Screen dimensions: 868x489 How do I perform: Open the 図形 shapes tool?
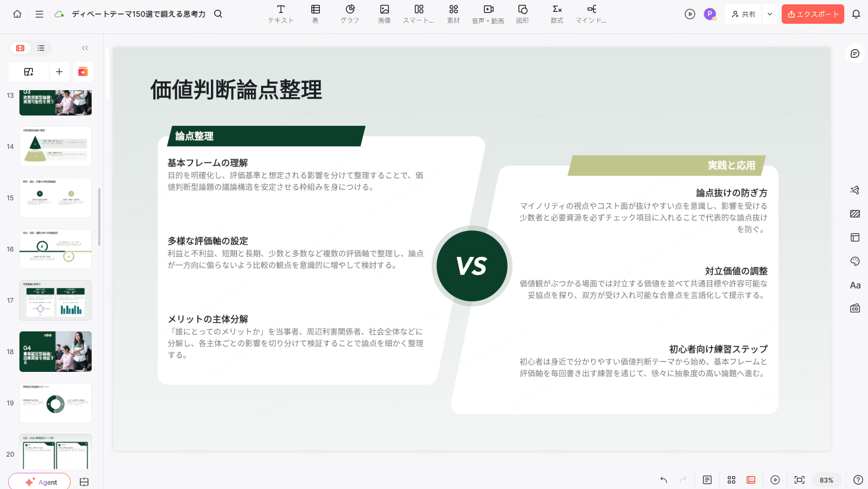(523, 14)
